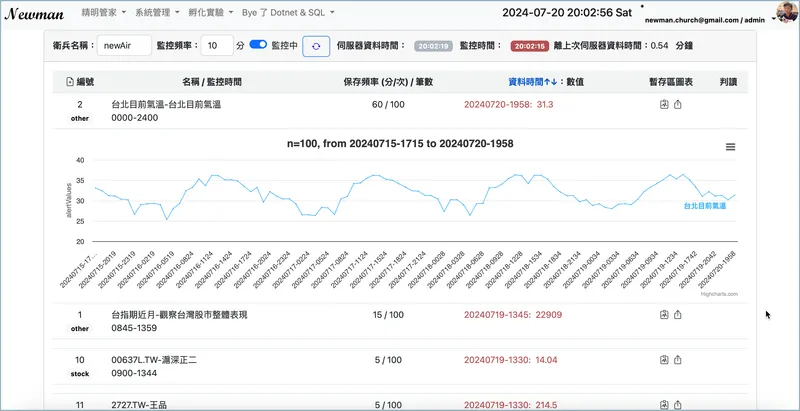Click the 判讀 column header
Image resolution: width=800 pixels, height=411 pixels.
point(729,82)
